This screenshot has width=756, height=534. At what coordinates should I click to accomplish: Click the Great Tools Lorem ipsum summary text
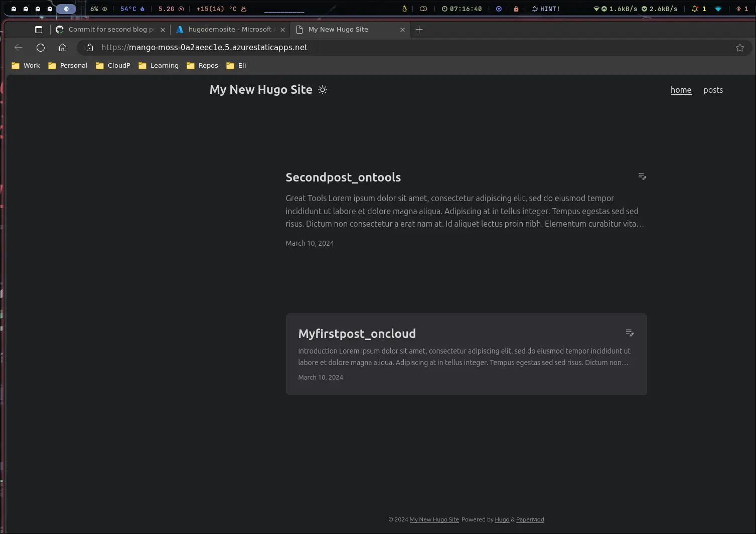click(465, 211)
